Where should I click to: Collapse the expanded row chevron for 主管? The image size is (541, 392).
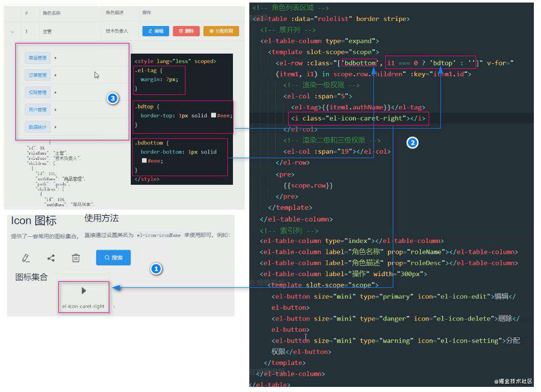click(x=13, y=32)
